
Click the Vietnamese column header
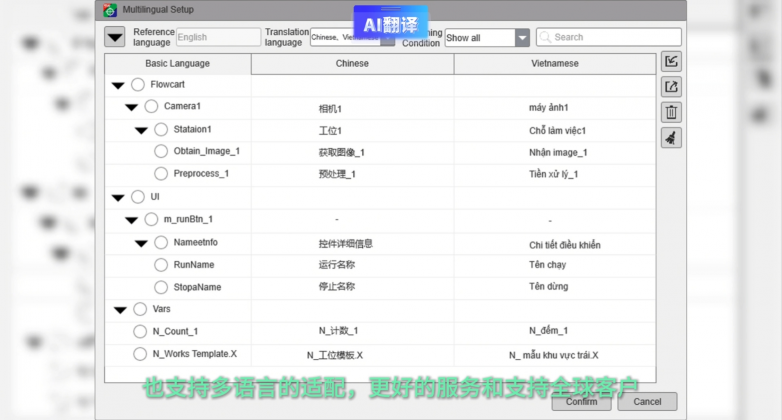pyautogui.click(x=554, y=63)
